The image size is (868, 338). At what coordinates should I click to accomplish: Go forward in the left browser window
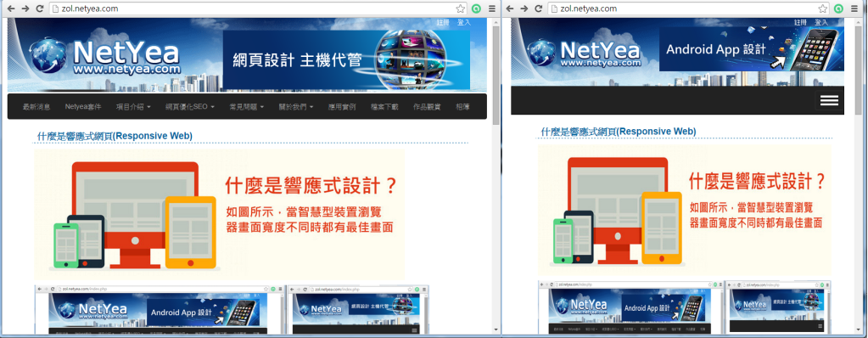tap(25, 8)
